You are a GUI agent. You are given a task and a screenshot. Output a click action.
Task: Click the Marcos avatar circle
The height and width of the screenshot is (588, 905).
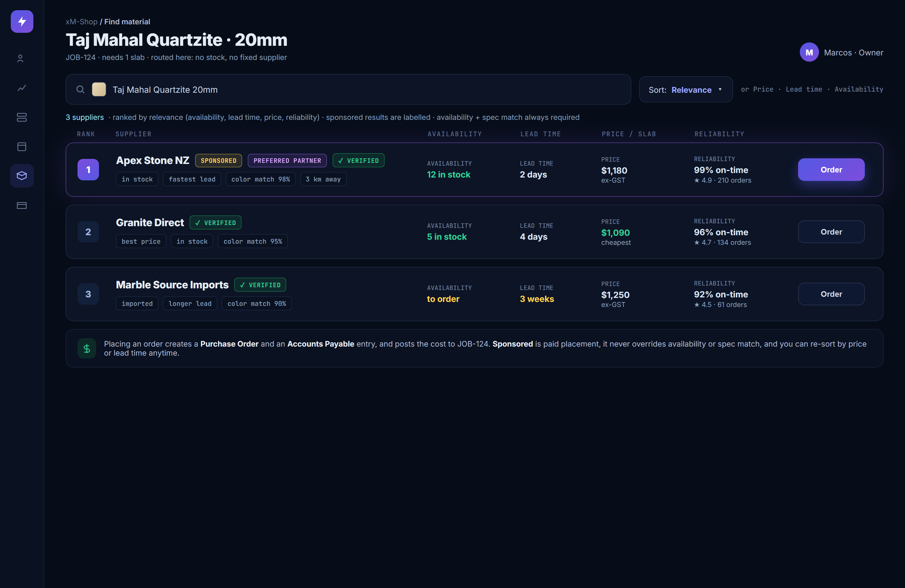click(809, 52)
